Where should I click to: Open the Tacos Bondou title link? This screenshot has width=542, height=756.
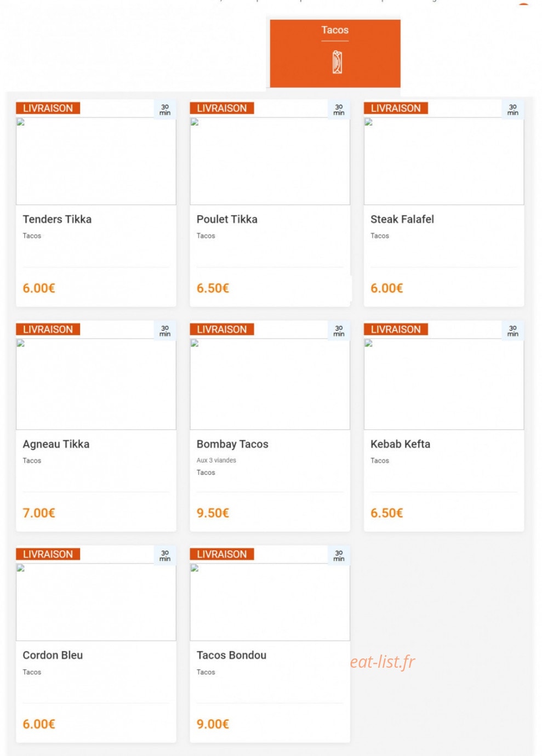pos(231,655)
